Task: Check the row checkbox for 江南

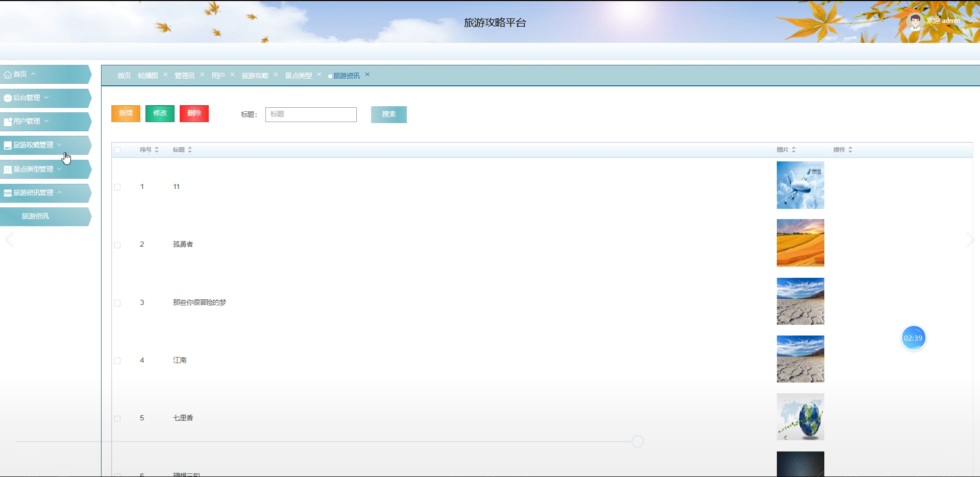Action: [117, 361]
